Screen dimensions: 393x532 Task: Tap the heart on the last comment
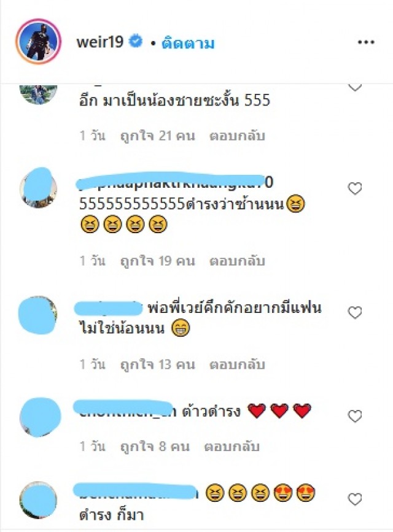[355, 499]
